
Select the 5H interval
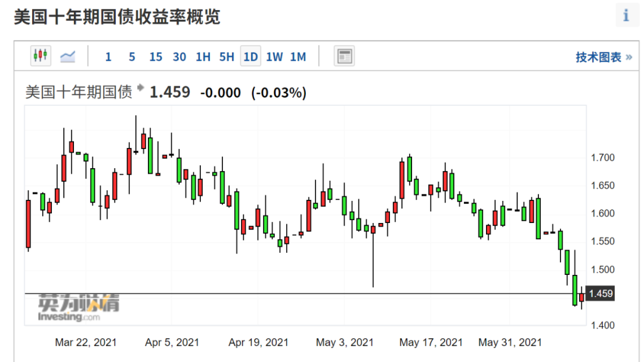(x=227, y=57)
